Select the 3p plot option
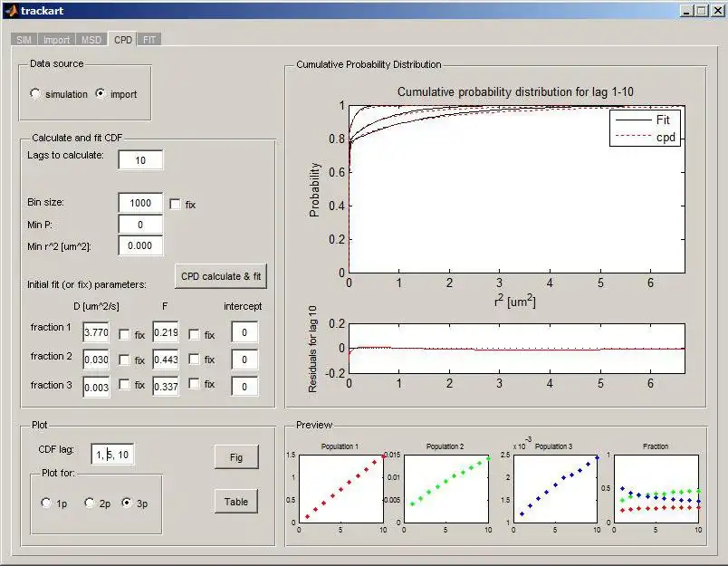The image size is (728, 566). tap(127, 503)
